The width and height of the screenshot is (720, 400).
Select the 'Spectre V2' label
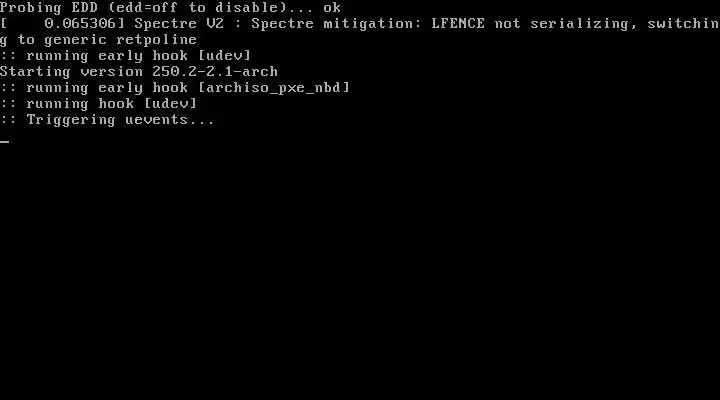[x=179, y=23]
